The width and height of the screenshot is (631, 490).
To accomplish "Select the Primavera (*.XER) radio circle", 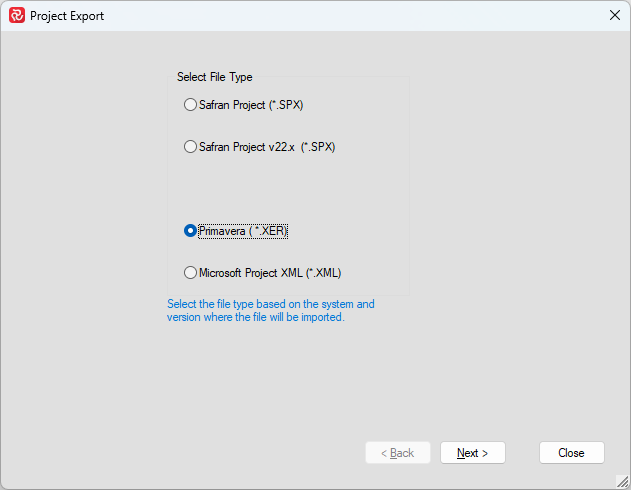I will click(190, 231).
